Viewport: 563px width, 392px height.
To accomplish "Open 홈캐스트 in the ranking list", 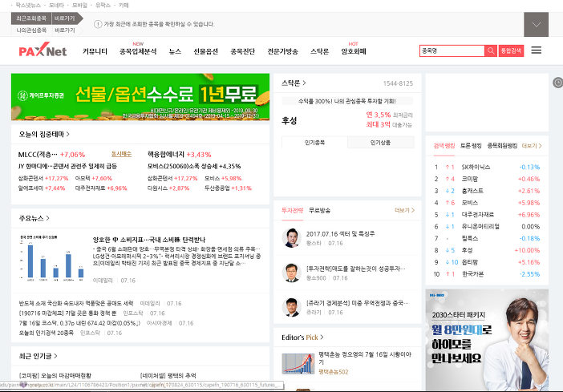I will tap(472, 191).
